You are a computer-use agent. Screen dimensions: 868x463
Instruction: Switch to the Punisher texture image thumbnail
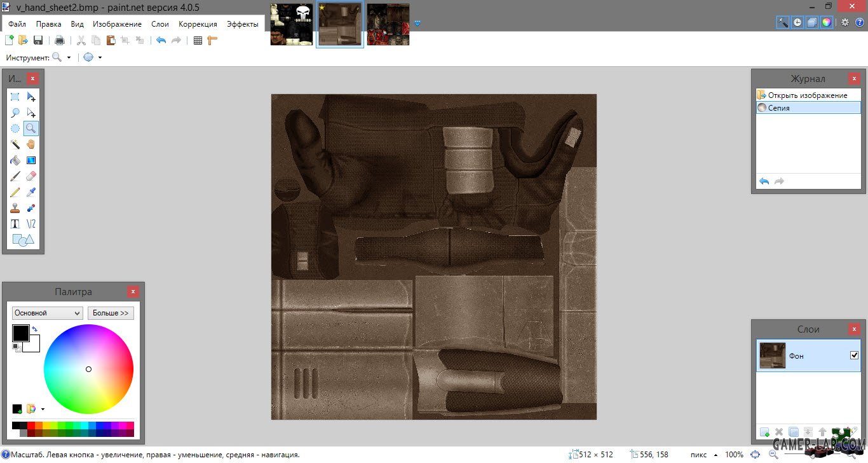pyautogui.click(x=292, y=24)
